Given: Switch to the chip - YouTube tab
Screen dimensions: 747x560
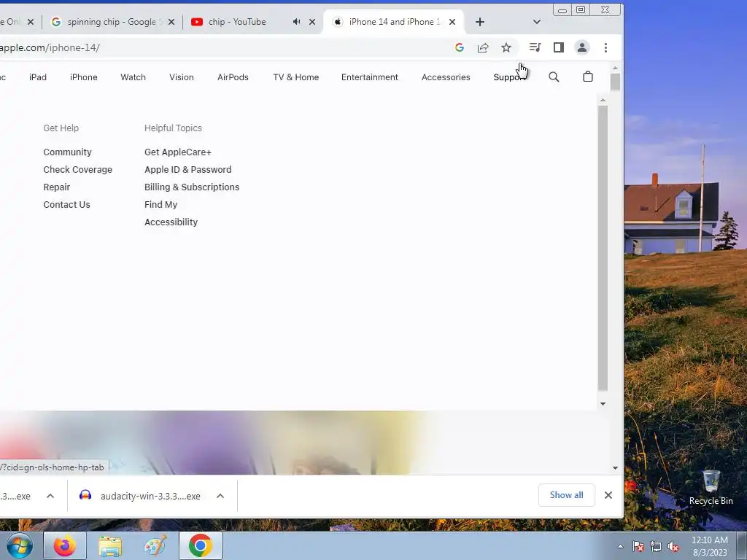Looking at the screenshot, I should (x=237, y=22).
